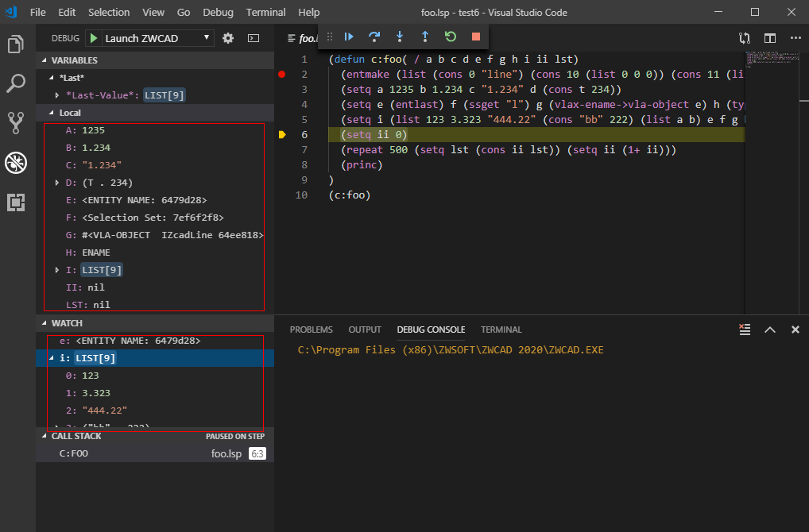Viewport: 809px width, 532px height.
Task: Switch to the OUTPUT tab
Action: [365, 330]
